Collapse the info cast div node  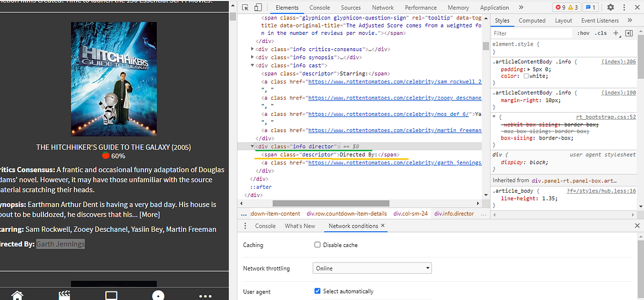[x=253, y=65]
